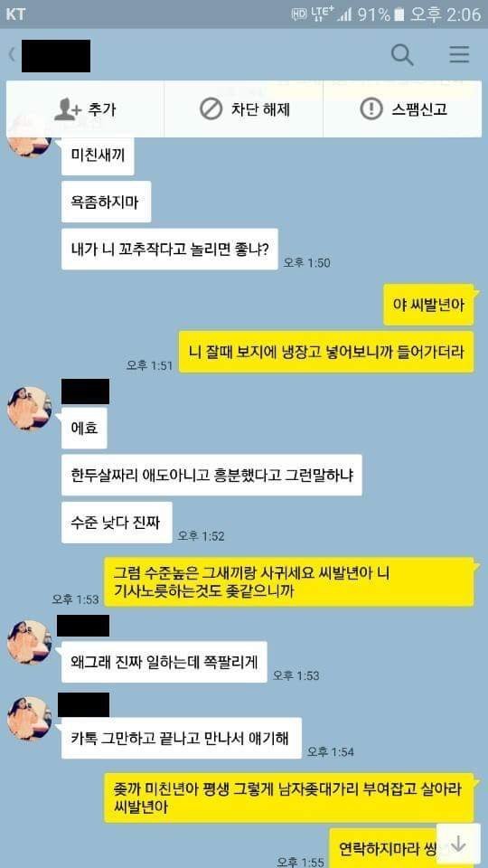
Task: Tap the battery icon in status bar
Action: tap(400, 14)
